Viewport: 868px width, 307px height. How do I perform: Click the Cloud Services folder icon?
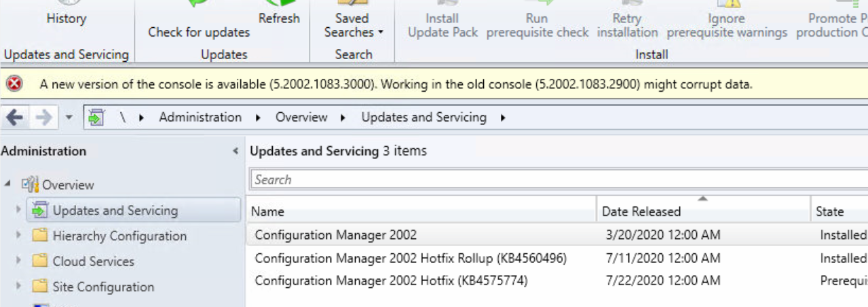click(41, 261)
